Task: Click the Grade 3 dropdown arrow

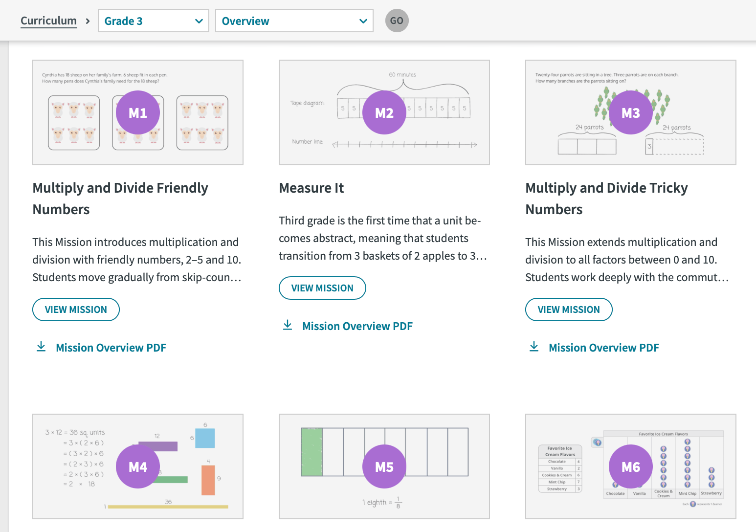Action: 199,21
